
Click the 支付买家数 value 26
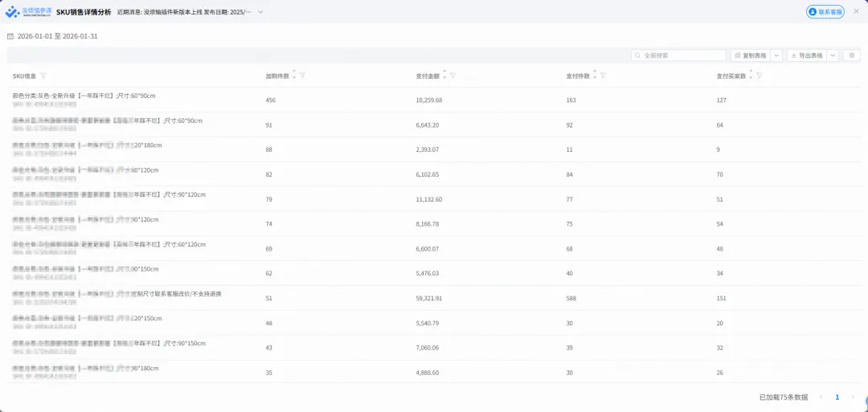click(719, 373)
